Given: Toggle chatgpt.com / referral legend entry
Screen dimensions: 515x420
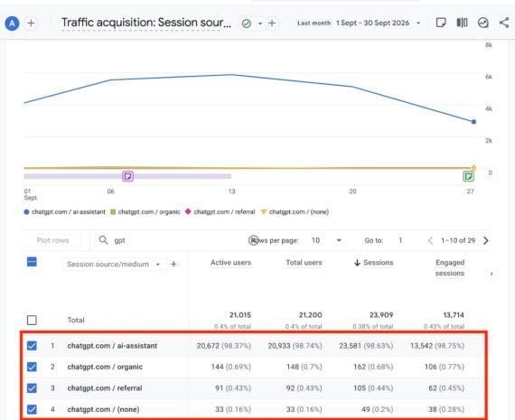Looking at the screenshot, I should (x=220, y=211).
